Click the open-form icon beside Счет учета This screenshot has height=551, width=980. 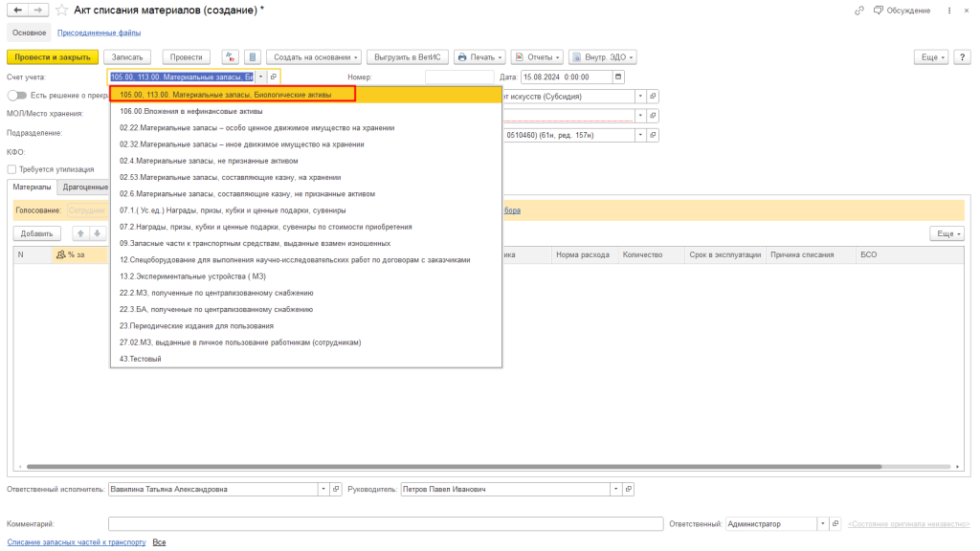pos(274,77)
